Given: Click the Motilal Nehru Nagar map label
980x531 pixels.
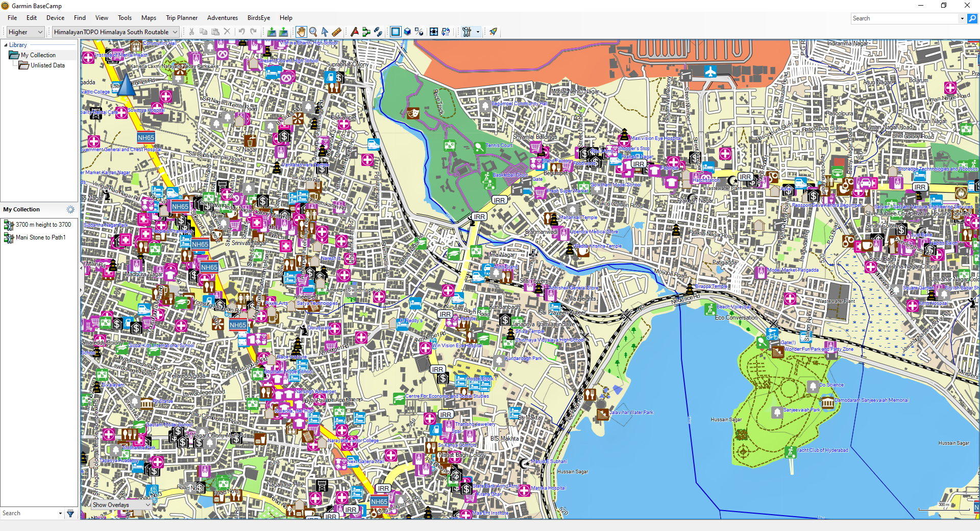Looking at the screenshot, I should [x=575, y=91].
